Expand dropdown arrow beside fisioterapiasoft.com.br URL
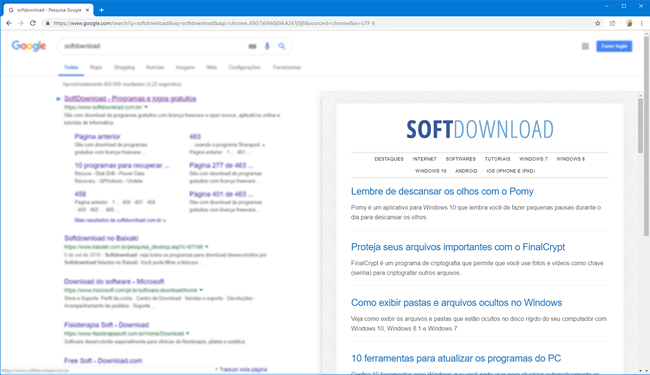This screenshot has width=650, height=375. point(188,333)
